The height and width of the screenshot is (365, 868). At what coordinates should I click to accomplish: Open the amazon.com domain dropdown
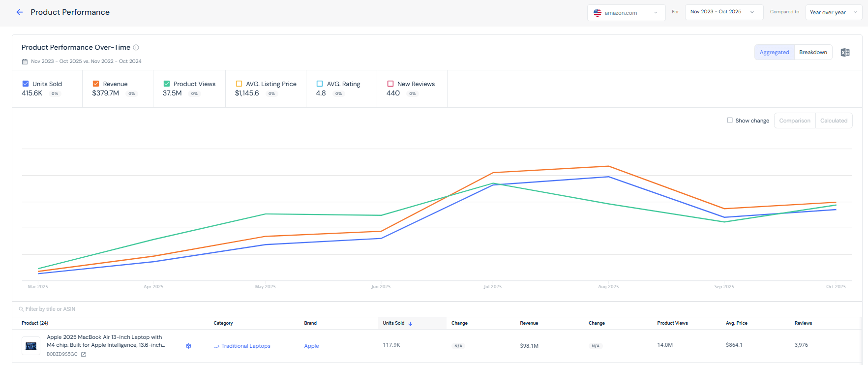626,13
